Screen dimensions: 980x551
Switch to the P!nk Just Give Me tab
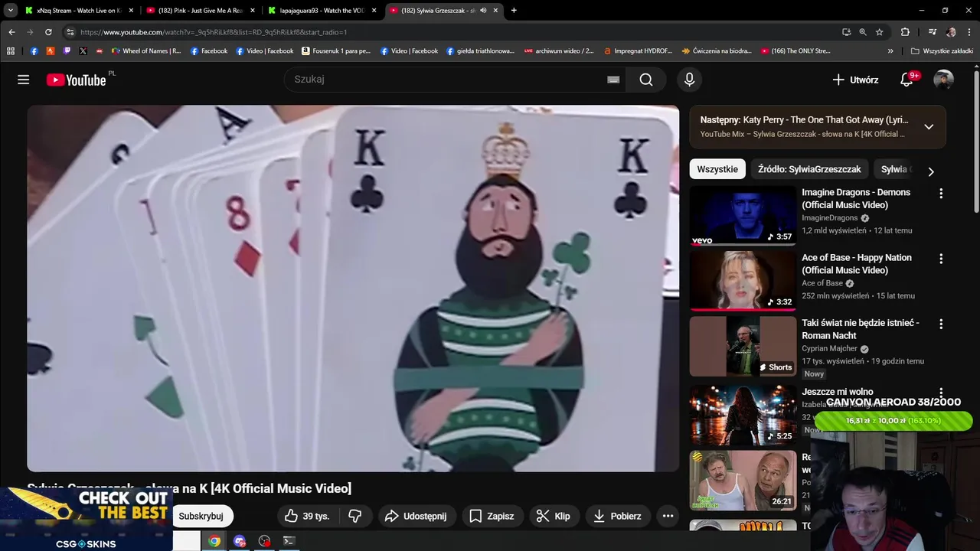pos(200,11)
